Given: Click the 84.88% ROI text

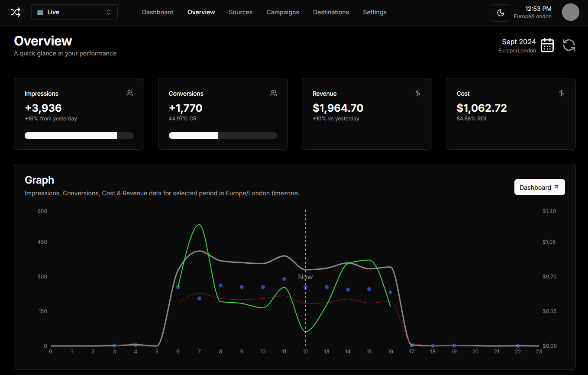Looking at the screenshot, I should [x=471, y=119].
